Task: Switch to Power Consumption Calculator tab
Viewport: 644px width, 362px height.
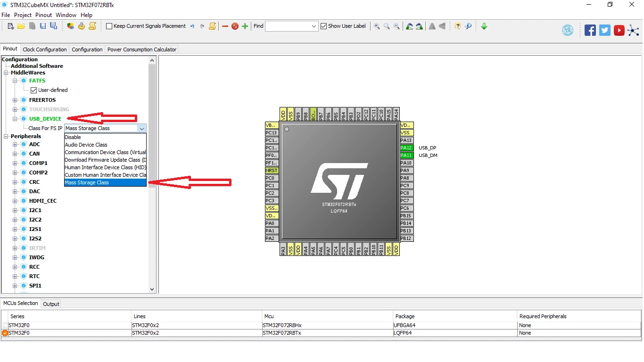Action: pyautogui.click(x=142, y=49)
